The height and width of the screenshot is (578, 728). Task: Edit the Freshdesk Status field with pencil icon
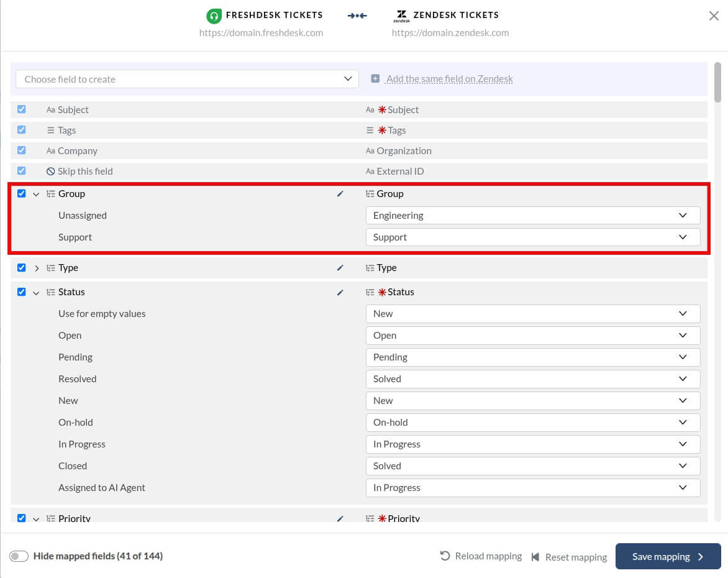(x=340, y=292)
